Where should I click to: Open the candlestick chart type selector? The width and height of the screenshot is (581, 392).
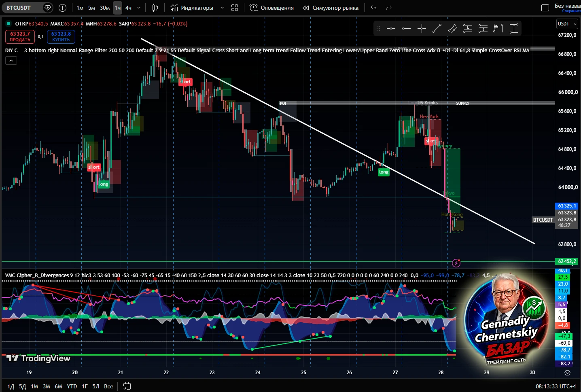coord(155,8)
